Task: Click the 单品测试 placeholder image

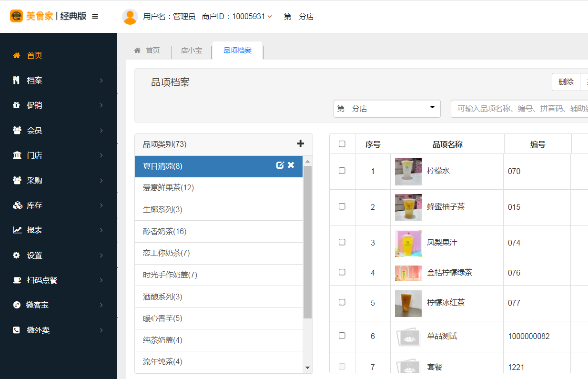Action: 408,336
